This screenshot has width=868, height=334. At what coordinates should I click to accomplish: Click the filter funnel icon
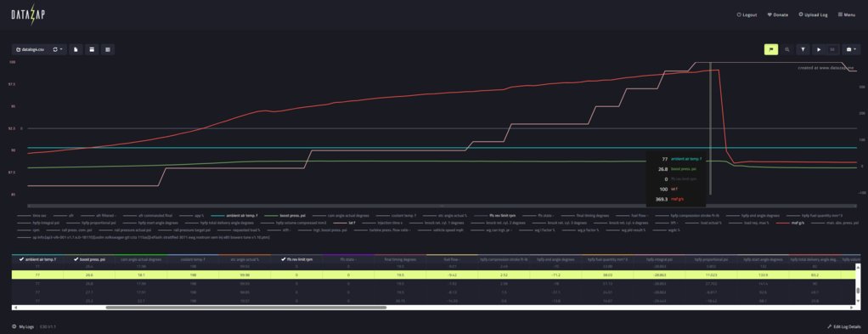[x=803, y=49]
